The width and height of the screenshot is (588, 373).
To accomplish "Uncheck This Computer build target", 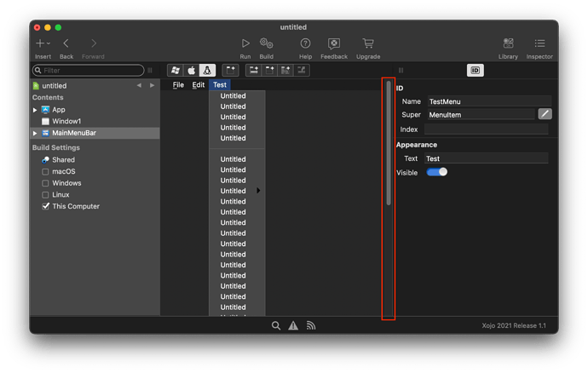I will (x=45, y=207).
